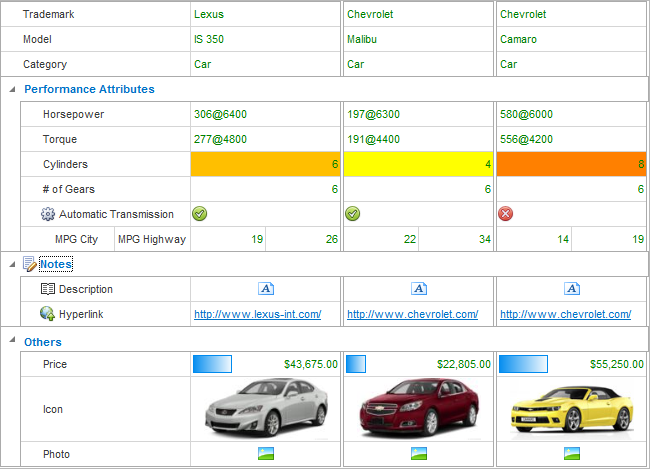Click the red Malibu car image
Screen dimensions: 650x469
click(x=419, y=408)
